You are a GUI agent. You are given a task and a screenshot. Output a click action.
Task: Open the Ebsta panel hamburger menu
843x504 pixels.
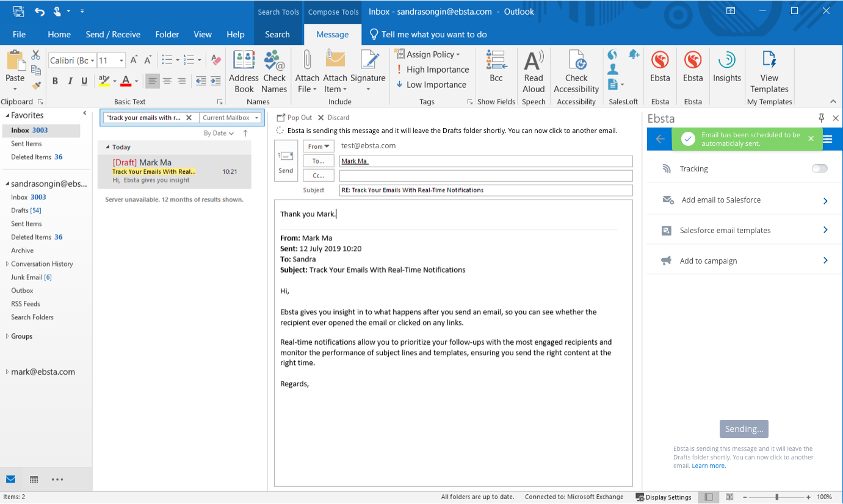pyautogui.click(x=828, y=139)
